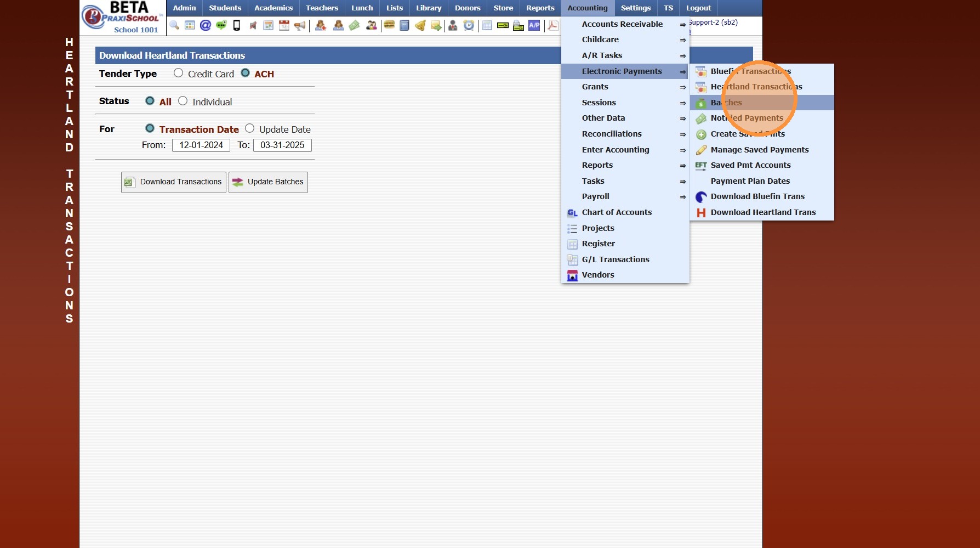Click the muted speaker toolbar icon
This screenshot has height=548, width=980.
point(253,25)
